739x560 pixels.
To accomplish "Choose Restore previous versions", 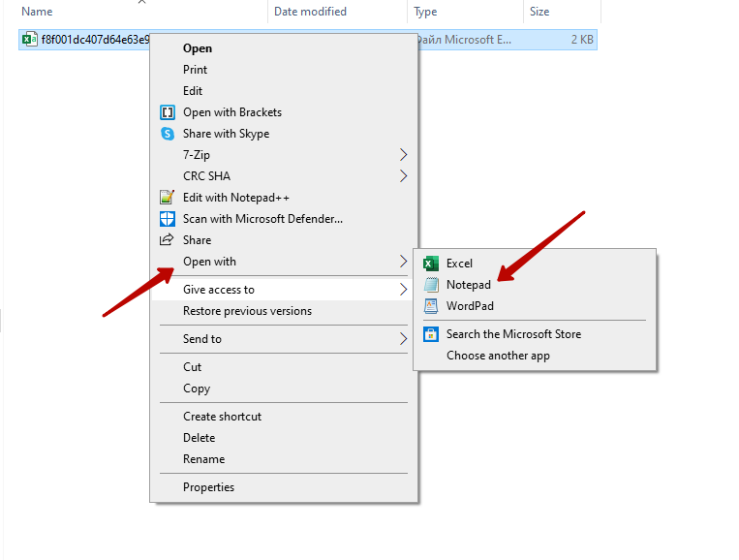I will point(284,311).
